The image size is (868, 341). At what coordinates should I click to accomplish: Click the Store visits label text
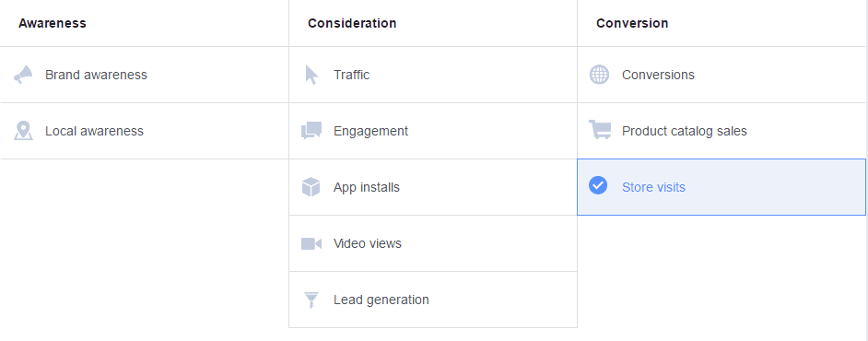click(654, 187)
